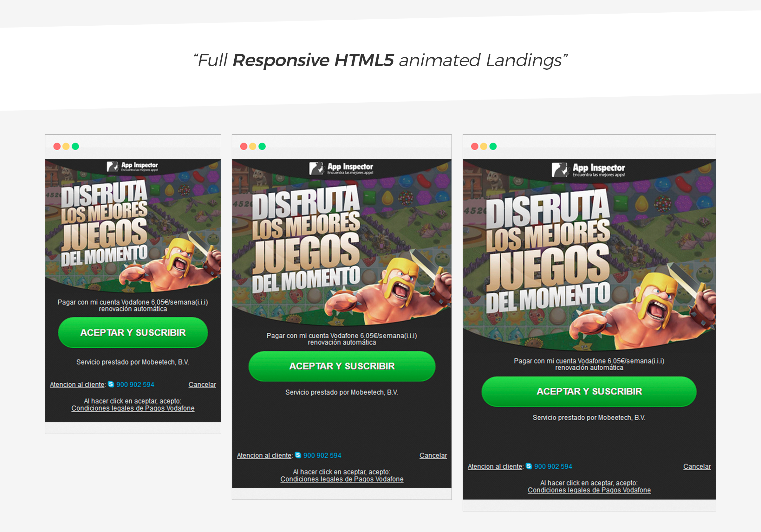Click the red dot in the left mockup window
Viewport: 761px width, 532px height.
click(57, 146)
